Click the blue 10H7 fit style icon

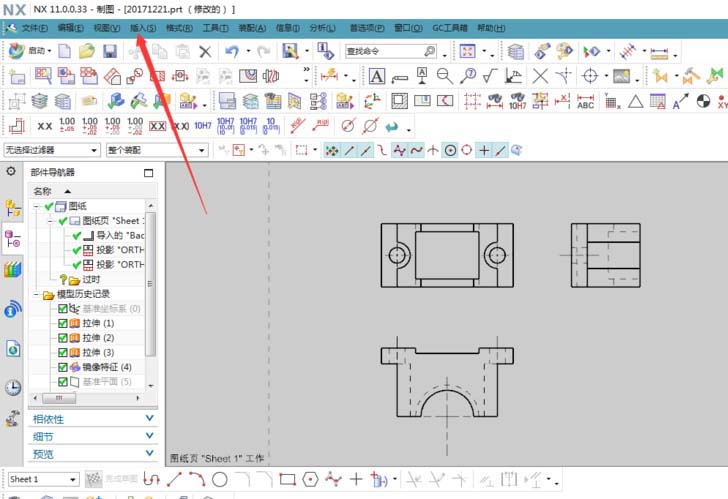click(x=203, y=126)
